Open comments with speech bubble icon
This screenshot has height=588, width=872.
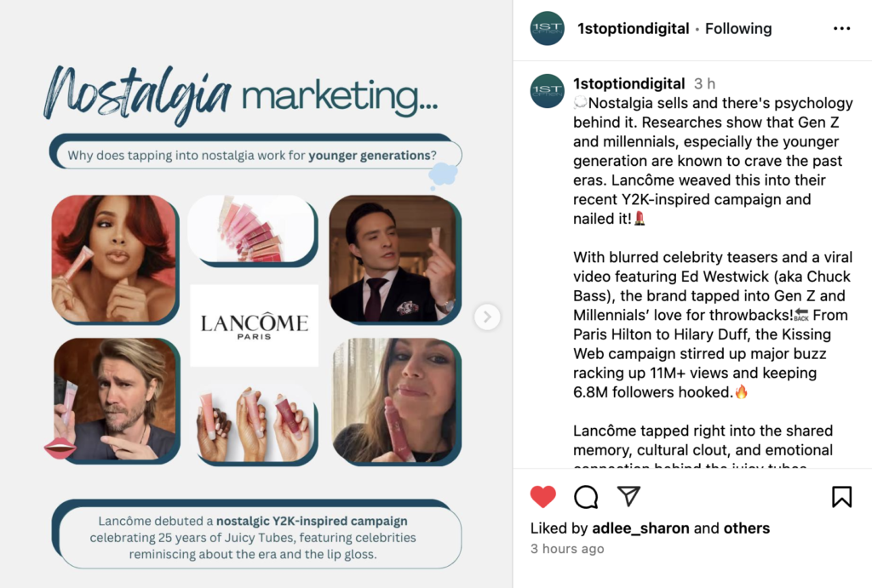(586, 496)
